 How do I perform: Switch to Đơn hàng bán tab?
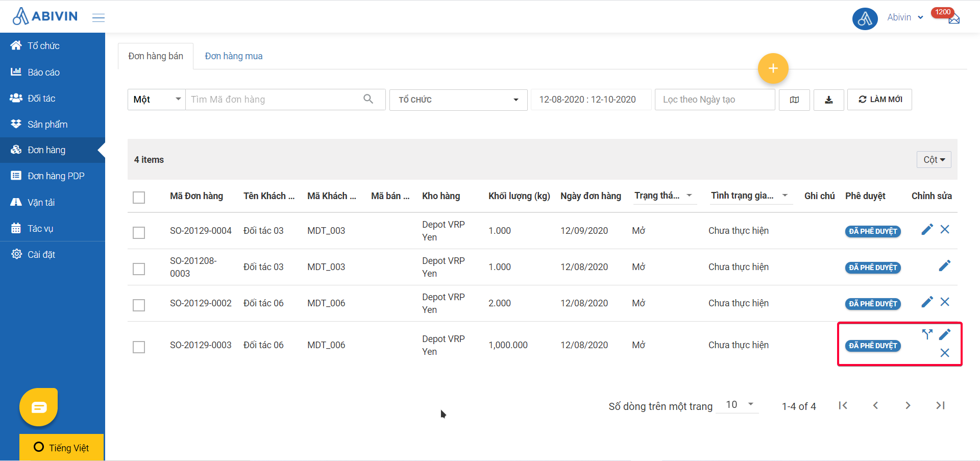(x=156, y=56)
